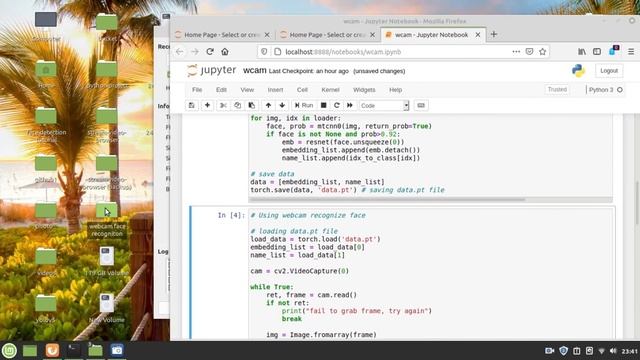Open the network icon in system tray

[x=601, y=351]
